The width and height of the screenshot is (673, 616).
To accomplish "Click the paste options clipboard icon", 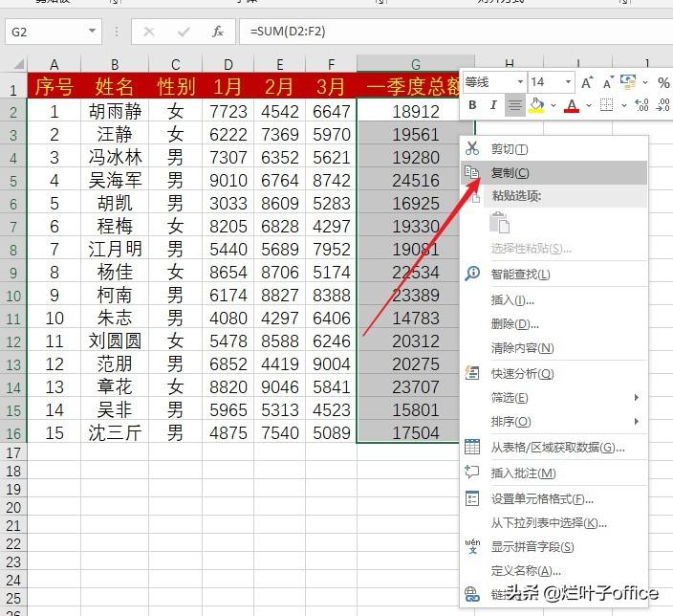I will pyautogui.click(x=500, y=223).
